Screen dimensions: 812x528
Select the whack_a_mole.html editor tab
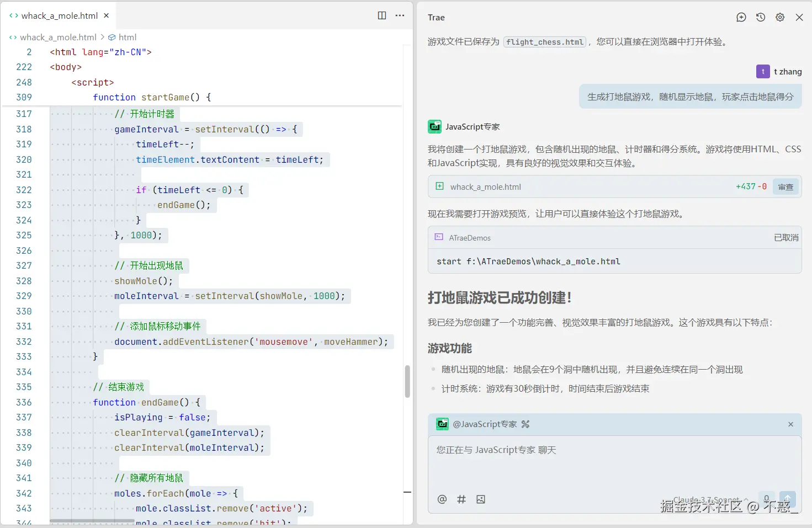coord(59,15)
